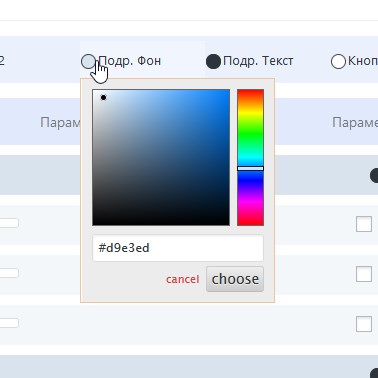378x378 pixels.
Task: Tick the topmost checkbox in the right column
Action: (x=364, y=224)
